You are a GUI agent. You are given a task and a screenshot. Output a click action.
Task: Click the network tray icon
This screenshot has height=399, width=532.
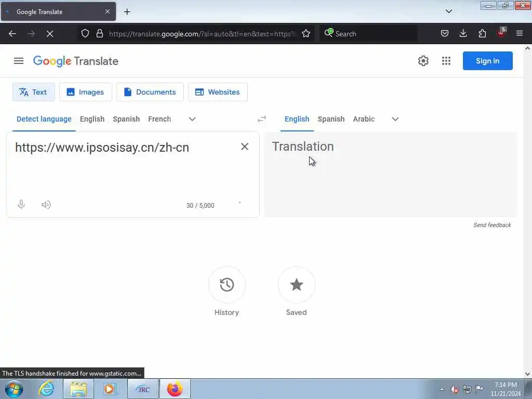coord(467,390)
